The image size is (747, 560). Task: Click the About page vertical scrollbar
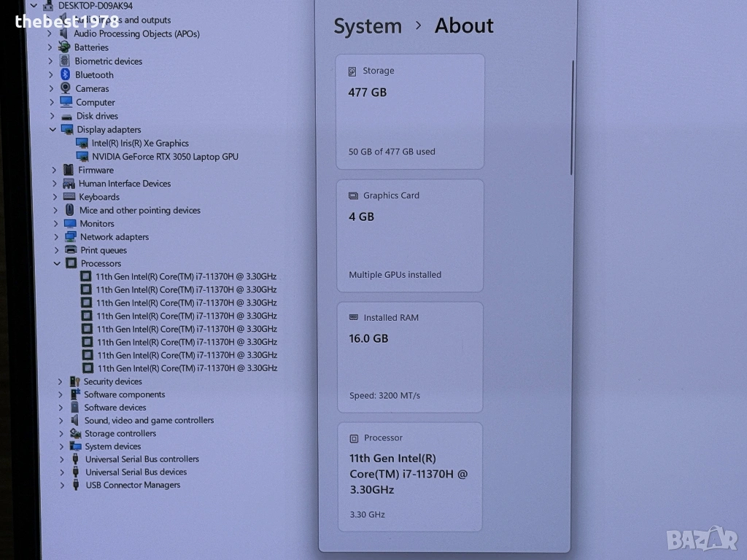coord(573,117)
